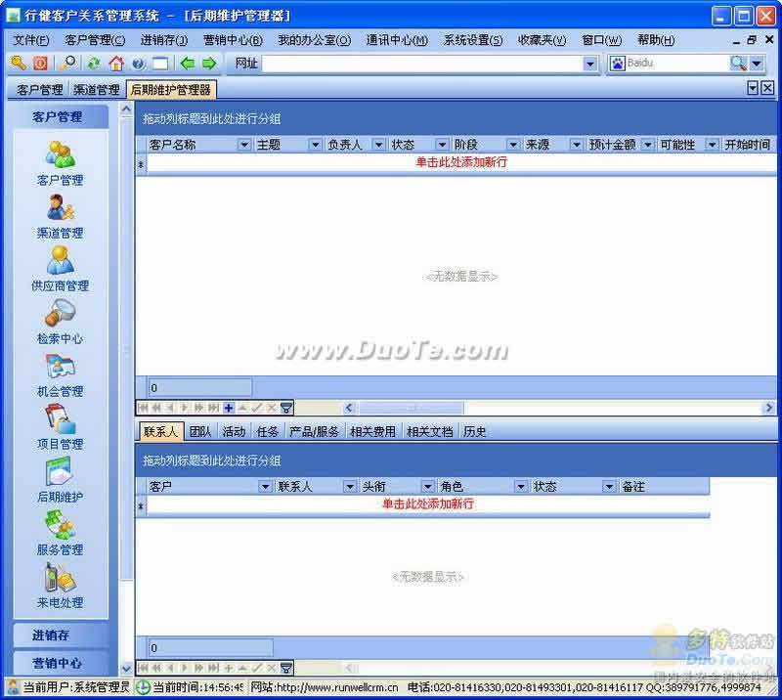Screen dimensions: 782x700
Task: Open the 来源 column filter dropdown
Action: [x=577, y=145]
